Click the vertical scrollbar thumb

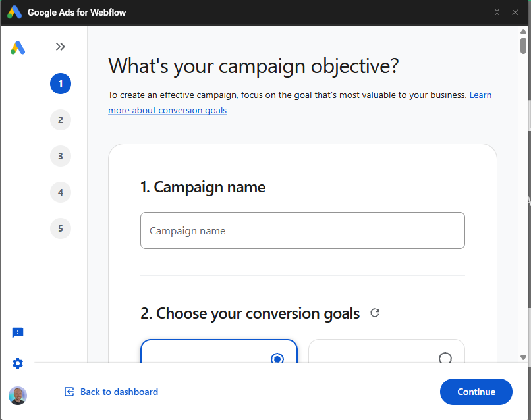point(523,45)
